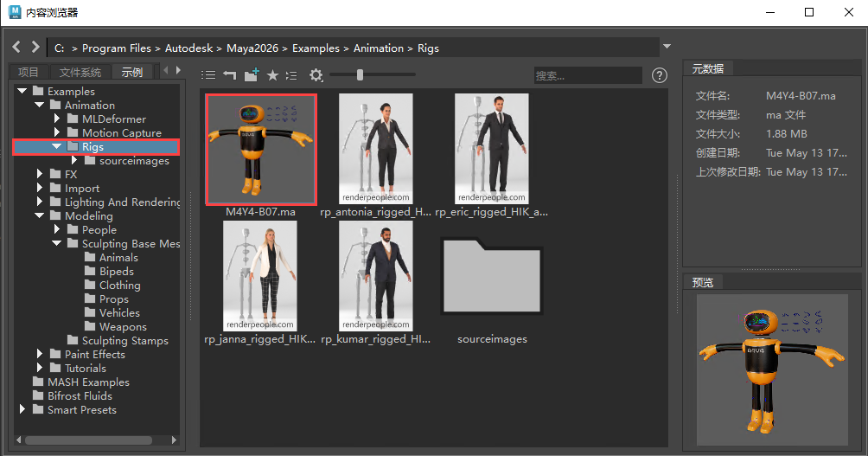
Task: Click Animation in path breadcrumb
Action: click(379, 48)
